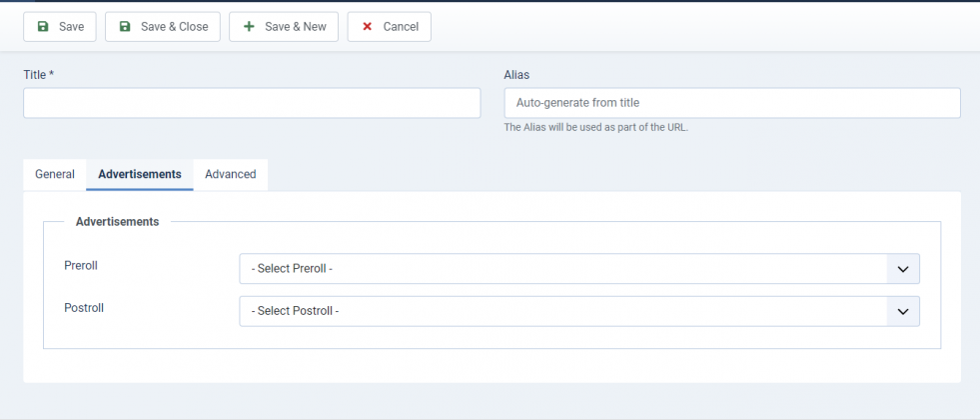Expand Preroll list via chevron arrow
The height and width of the screenshot is (420, 980).
click(902, 269)
